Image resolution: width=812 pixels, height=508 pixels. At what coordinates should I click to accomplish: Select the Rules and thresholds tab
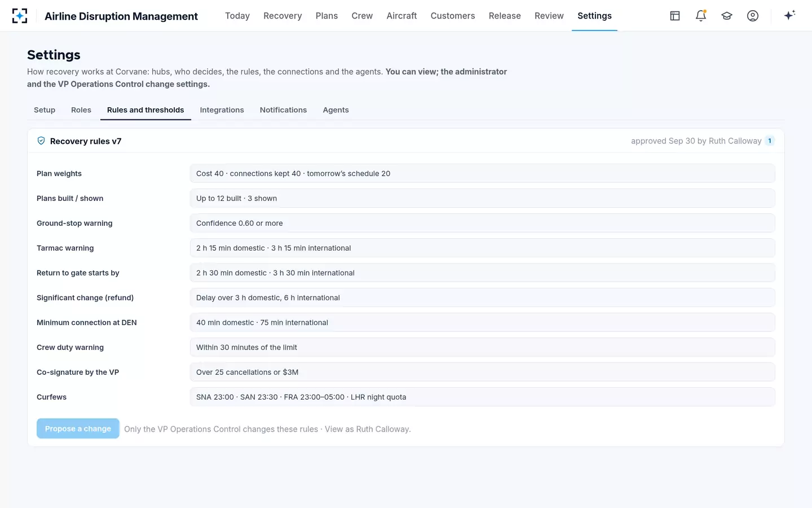point(145,110)
